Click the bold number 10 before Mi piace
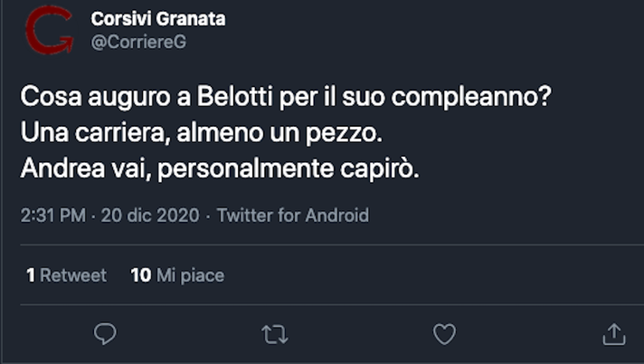This screenshot has height=364, width=644. click(140, 275)
